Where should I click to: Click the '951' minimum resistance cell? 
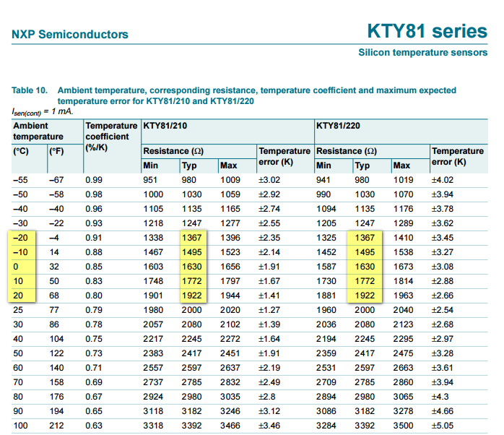150,180
